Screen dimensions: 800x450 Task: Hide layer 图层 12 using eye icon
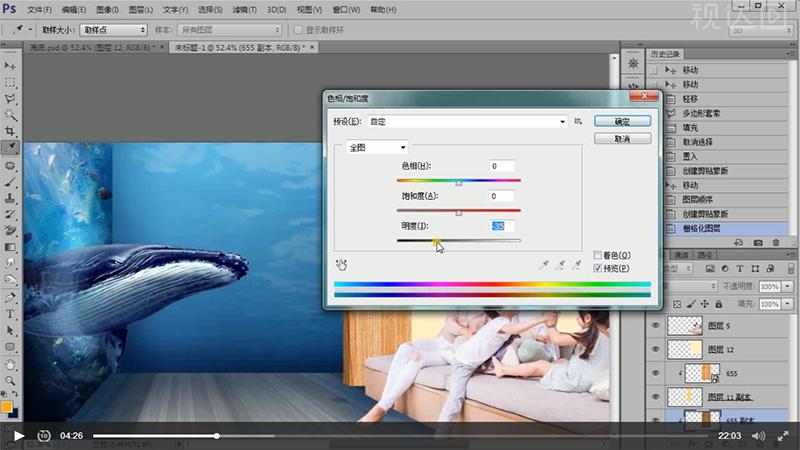pyautogui.click(x=656, y=349)
